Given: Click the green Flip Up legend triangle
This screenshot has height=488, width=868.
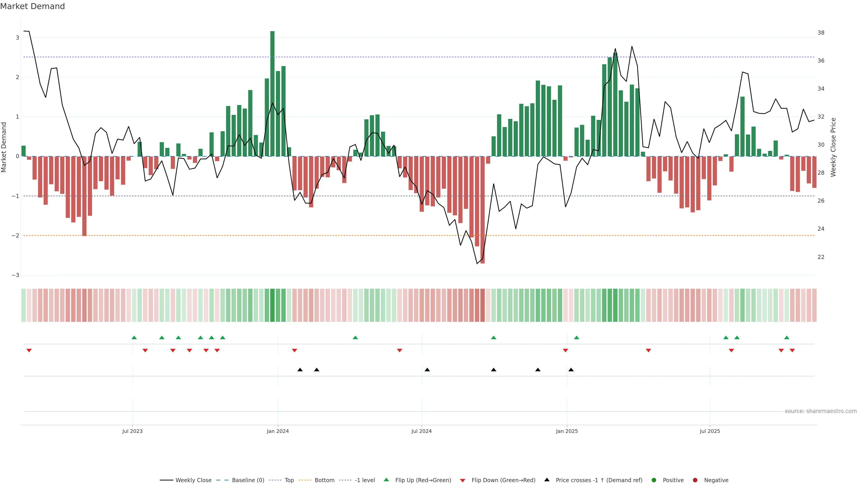Looking at the screenshot, I should coord(386,480).
